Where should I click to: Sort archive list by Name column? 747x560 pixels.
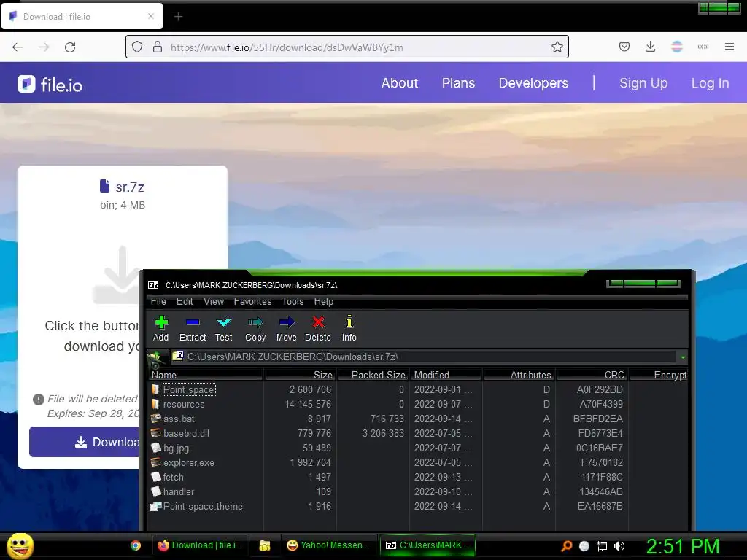point(205,375)
